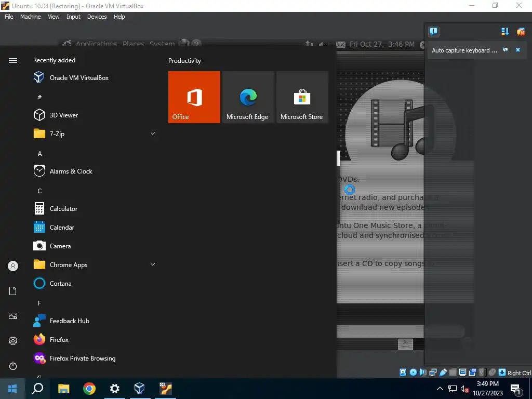This screenshot has width=532, height=399.
Task: Open File Explorer from the taskbar
Action: coord(63,389)
